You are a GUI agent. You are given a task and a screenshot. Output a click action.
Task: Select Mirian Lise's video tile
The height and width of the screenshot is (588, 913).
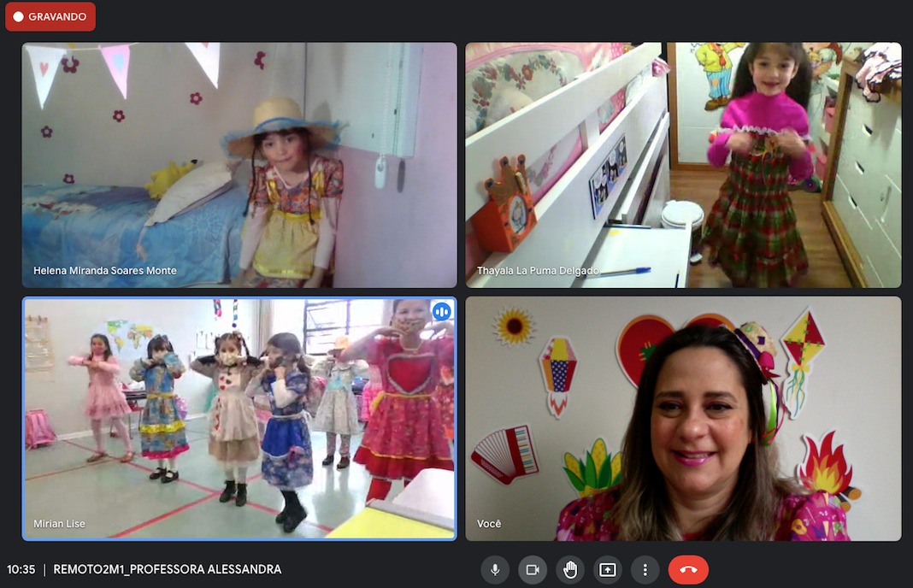pos(239,419)
